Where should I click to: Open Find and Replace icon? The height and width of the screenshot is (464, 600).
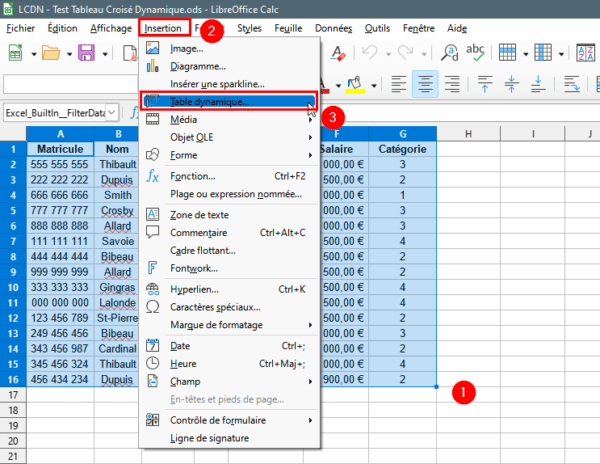(x=449, y=53)
